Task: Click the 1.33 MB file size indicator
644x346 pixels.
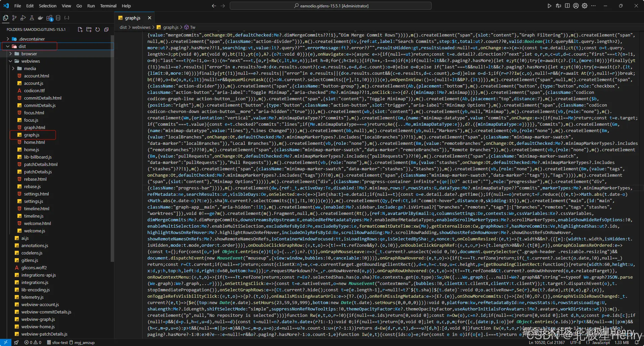Action: click(x=622, y=342)
